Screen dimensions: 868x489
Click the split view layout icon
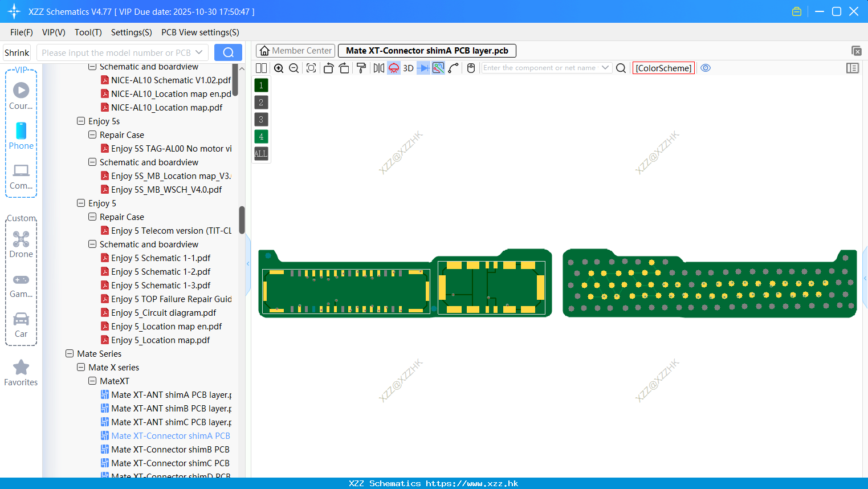coord(262,68)
